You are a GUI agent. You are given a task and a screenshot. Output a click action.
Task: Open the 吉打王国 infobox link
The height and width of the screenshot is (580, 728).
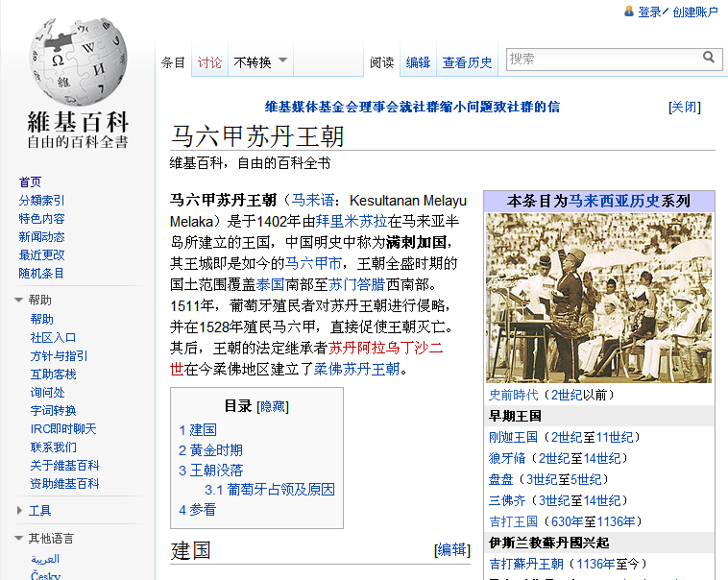click(x=513, y=522)
